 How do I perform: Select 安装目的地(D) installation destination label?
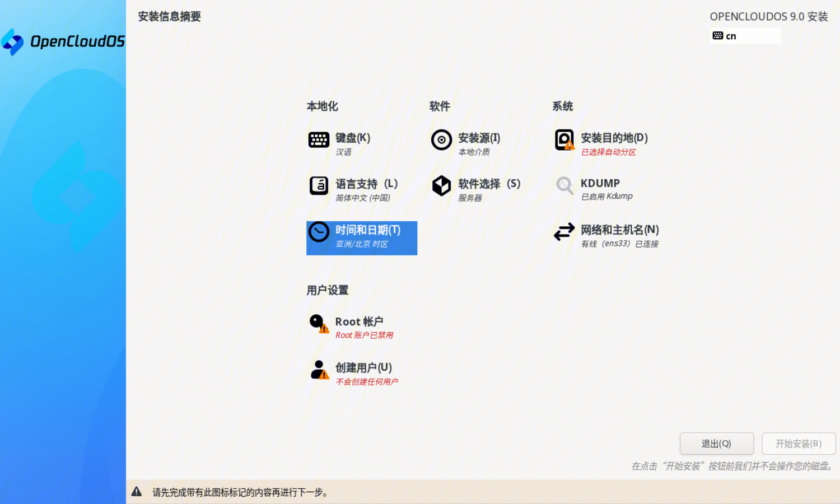[x=614, y=138]
